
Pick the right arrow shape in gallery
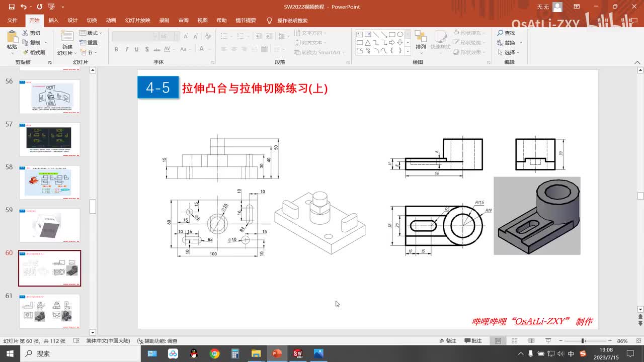point(392,43)
